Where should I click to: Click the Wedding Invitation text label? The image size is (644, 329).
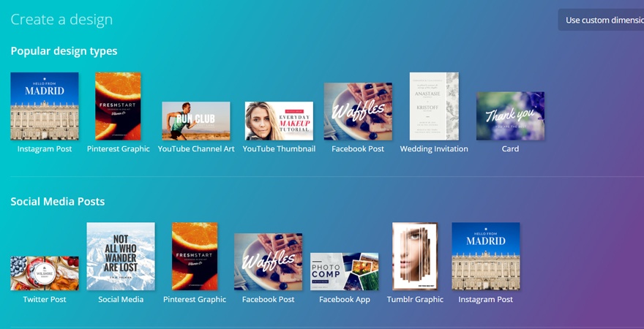[x=434, y=149]
